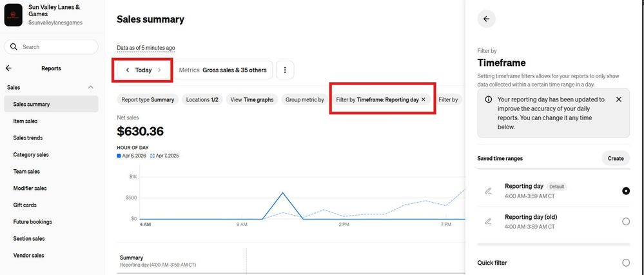Edit the Reporting day time range

point(488,190)
